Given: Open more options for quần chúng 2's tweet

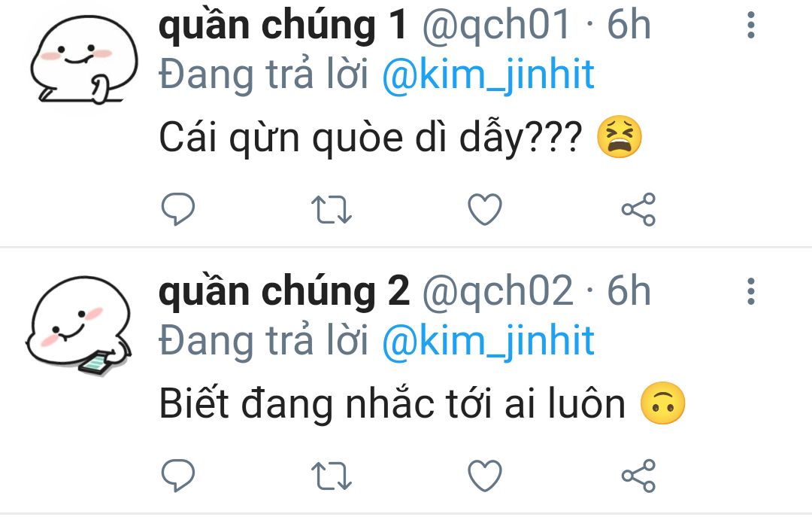Looking at the screenshot, I should pyautogui.click(x=750, y=290).
